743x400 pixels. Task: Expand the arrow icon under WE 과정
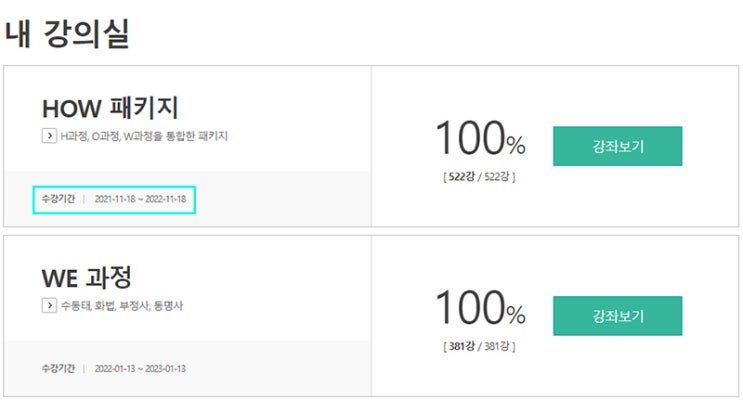[x=48, y=306]
